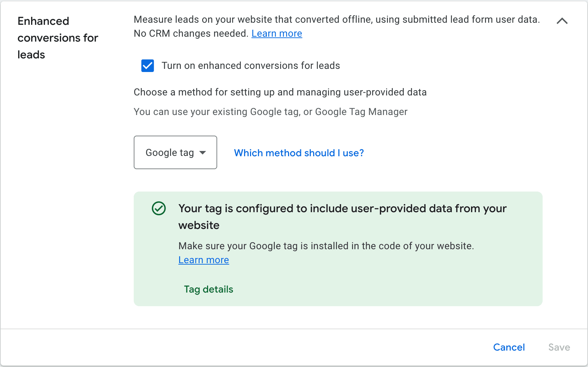This screenshot has width=588, height=367.
Task: Click the green checkmark status icon
Action: coord(159,208)
